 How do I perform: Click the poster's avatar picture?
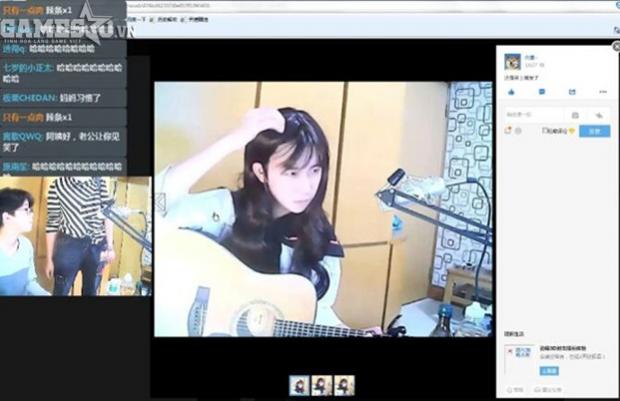click(512, 60)
